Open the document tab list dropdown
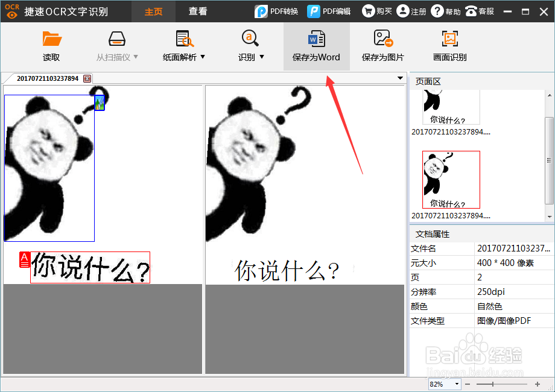 400,78
